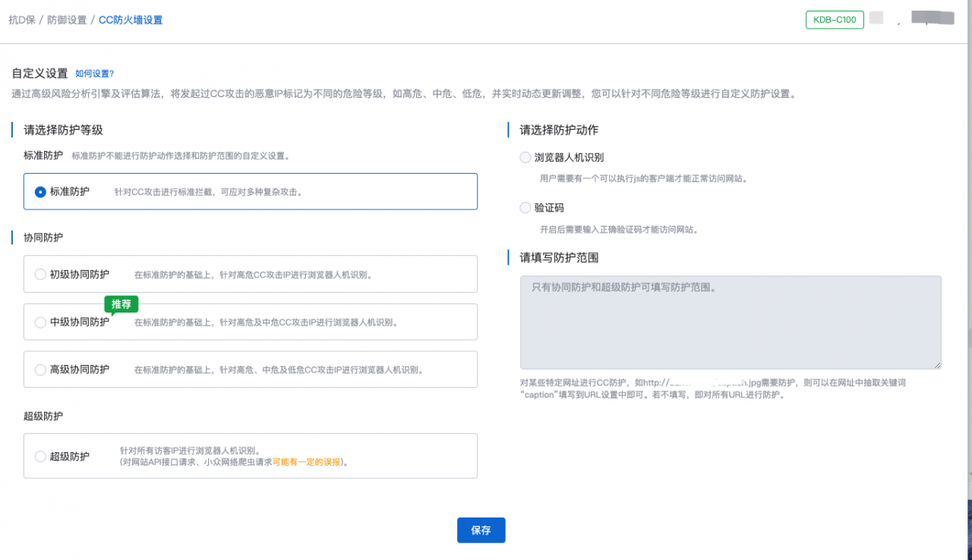The width and height of the screenshot is (972, 560).
Task: Enable the 验证码 protection action
Action: (x=525, y=207)
